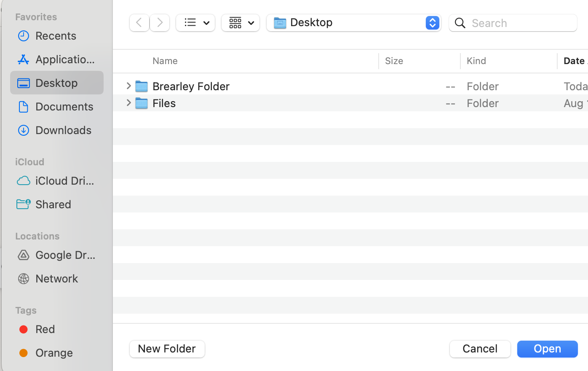The width and height of the screenshot is (588, 371).
Task: Click the Files folder icon
Action: pos(142,103)
